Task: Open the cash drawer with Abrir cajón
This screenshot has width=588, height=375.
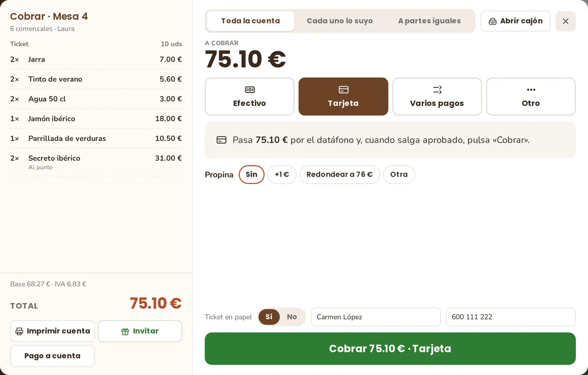Action: coord(515,21)
